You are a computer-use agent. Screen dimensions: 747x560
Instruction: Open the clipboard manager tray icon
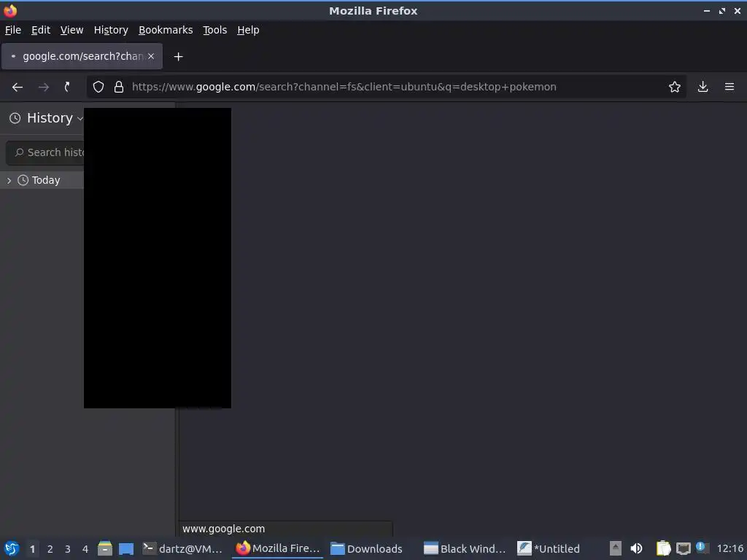tap(663, 548)
